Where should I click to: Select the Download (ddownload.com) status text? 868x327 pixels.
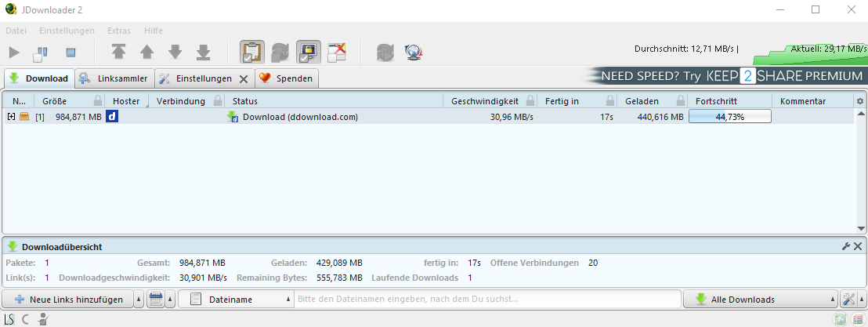click(300, 117)
